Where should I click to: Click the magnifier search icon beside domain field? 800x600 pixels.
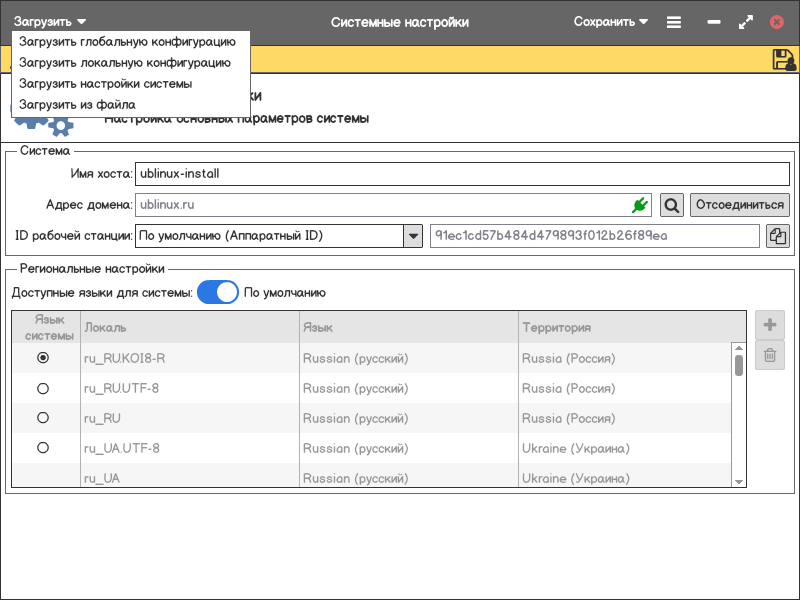pos(672,205)
